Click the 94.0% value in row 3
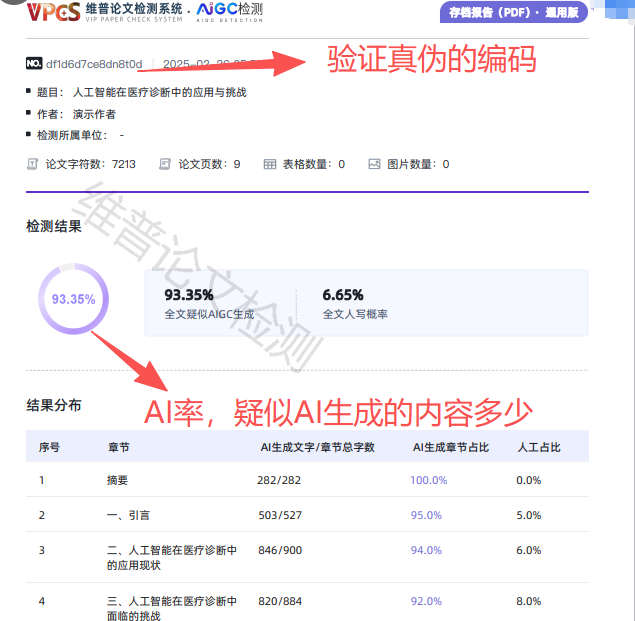 (x=426, y=550)
